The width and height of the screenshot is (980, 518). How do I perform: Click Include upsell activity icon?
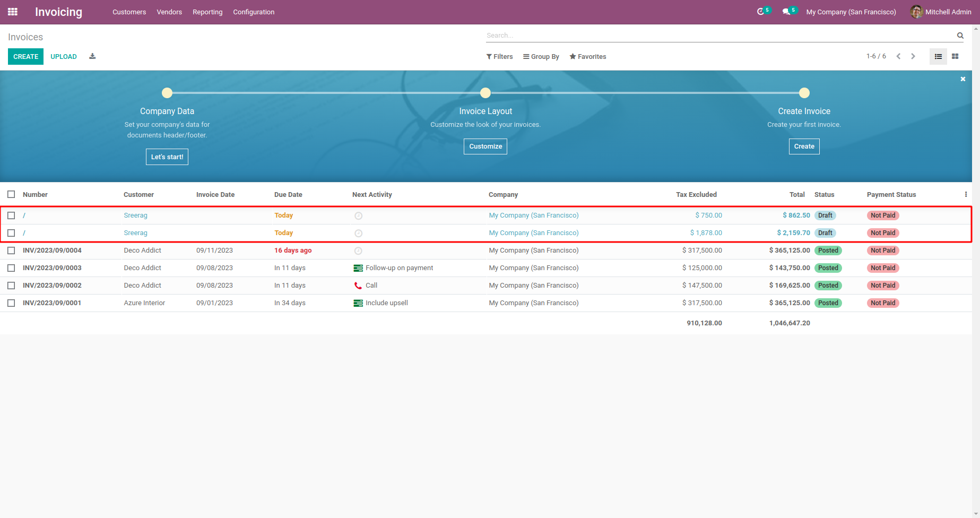click(358, 303)
